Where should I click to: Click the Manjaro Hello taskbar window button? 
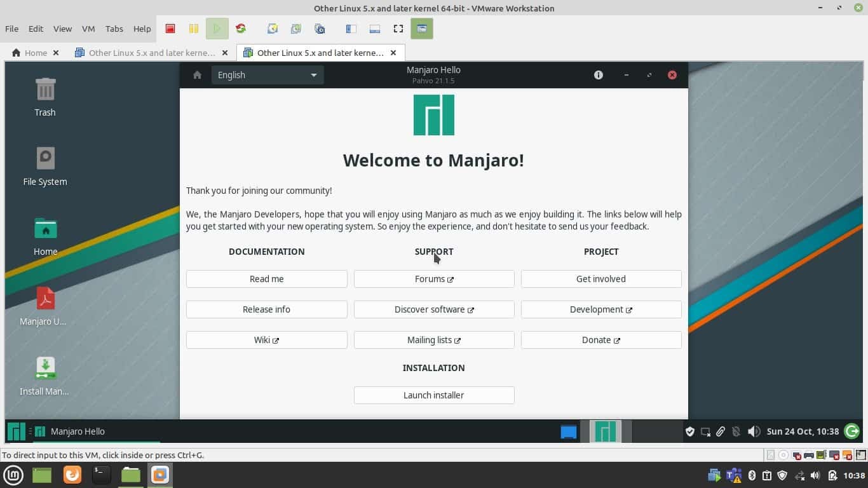pyautogui.click(x=97, y=431)
